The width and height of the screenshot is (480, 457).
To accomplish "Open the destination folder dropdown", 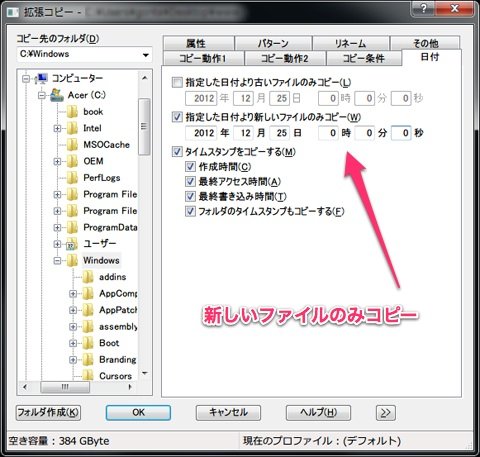I will point(146,55).
